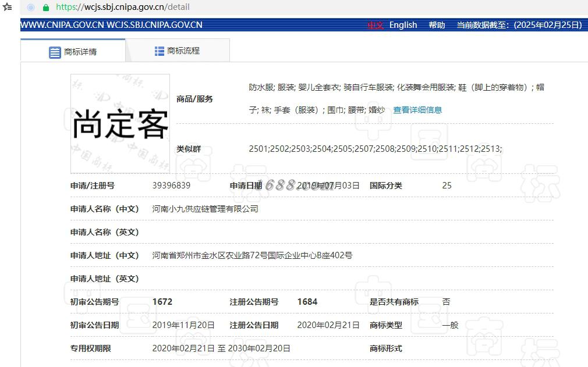Click preliminary announcement issue 1672
This screenshot has width=588, height=367.
(162, 302)
